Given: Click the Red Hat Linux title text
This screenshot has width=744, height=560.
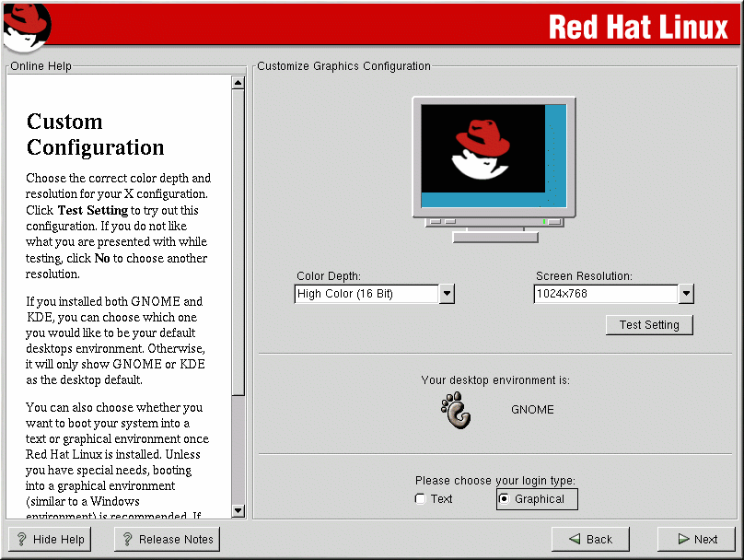Looking at the screenshot, I should pyautogui.click(x=638, y=27).
